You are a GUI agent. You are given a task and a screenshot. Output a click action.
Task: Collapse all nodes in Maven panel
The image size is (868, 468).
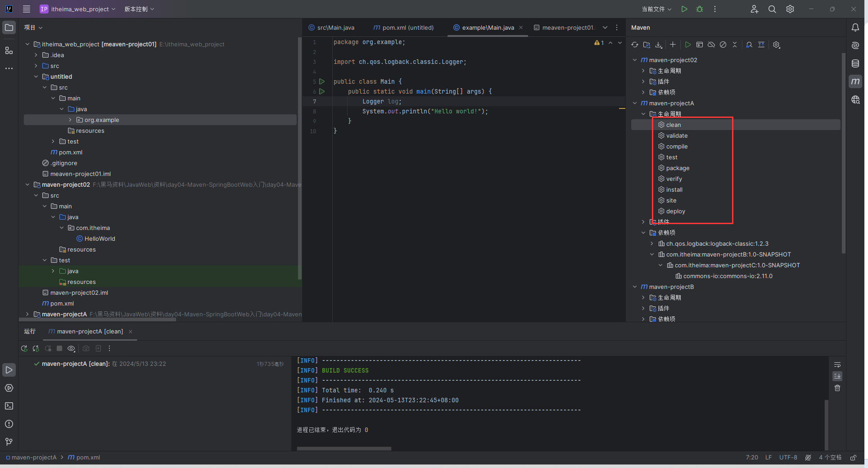(x=735, y=45)
